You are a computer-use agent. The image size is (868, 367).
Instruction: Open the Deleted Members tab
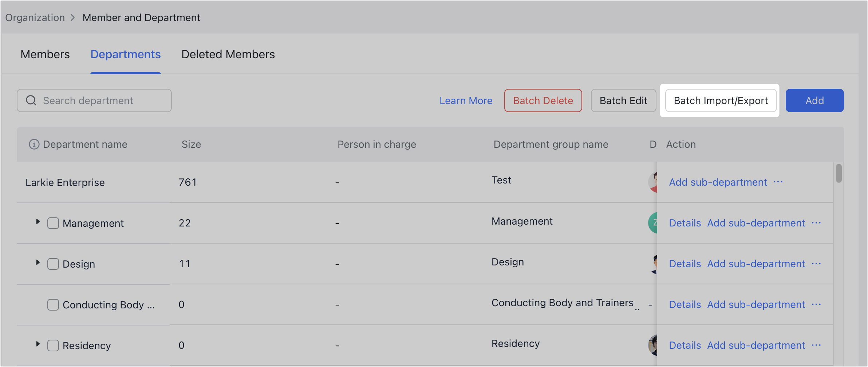click(228, 54)
